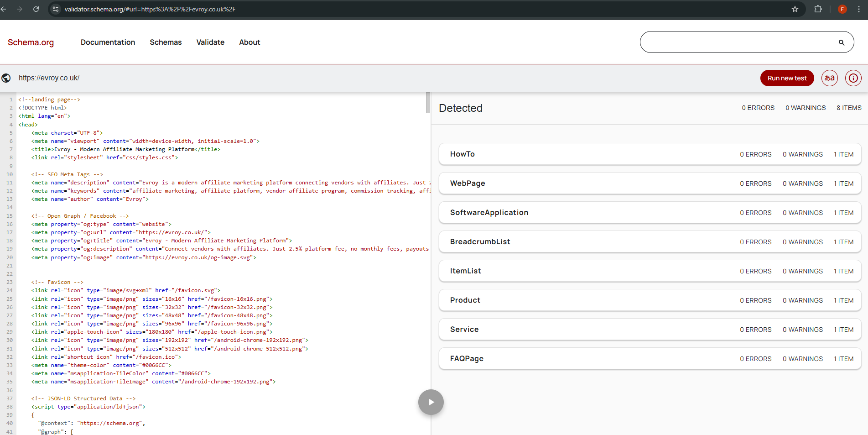Click the browser profile avatar F
This screenshot has width=868, height=435.
(842, 9)
